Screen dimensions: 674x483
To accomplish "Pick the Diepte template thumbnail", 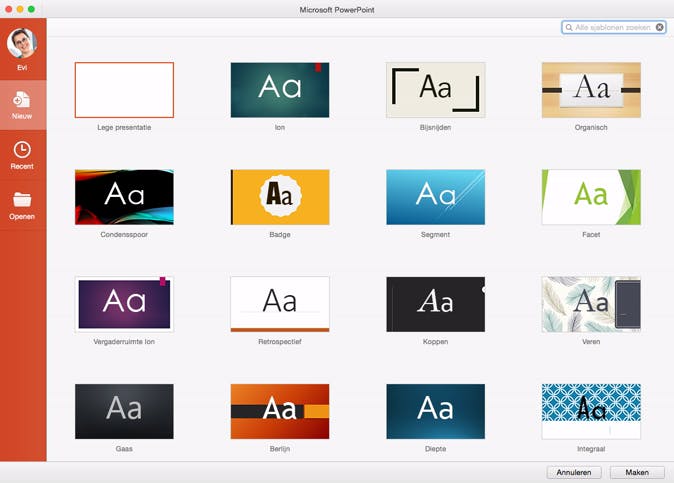I will [435, 411].
